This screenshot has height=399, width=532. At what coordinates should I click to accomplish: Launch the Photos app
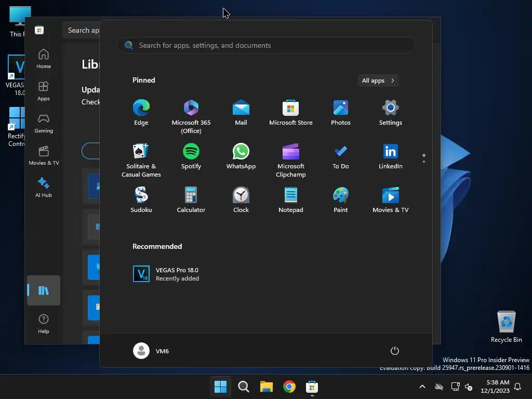[341, 113]
